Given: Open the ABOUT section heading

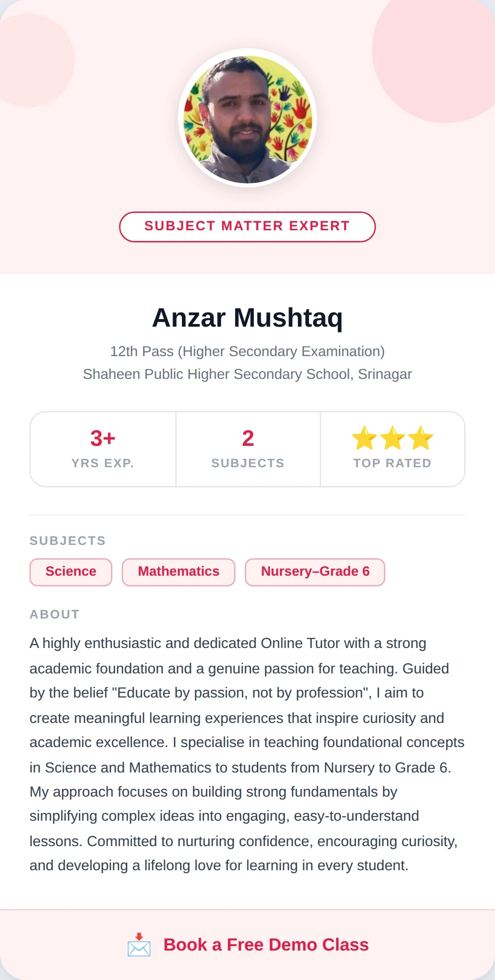Looking at the screenshot, I should pos(54,614).
